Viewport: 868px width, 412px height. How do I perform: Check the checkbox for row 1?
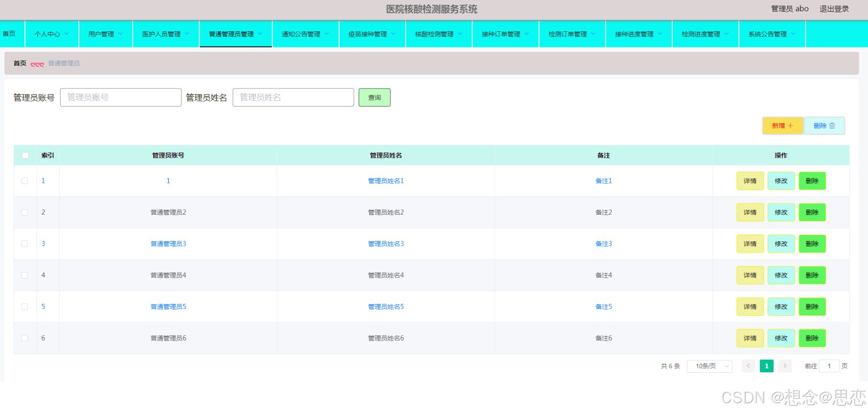[x=24, y=181]
